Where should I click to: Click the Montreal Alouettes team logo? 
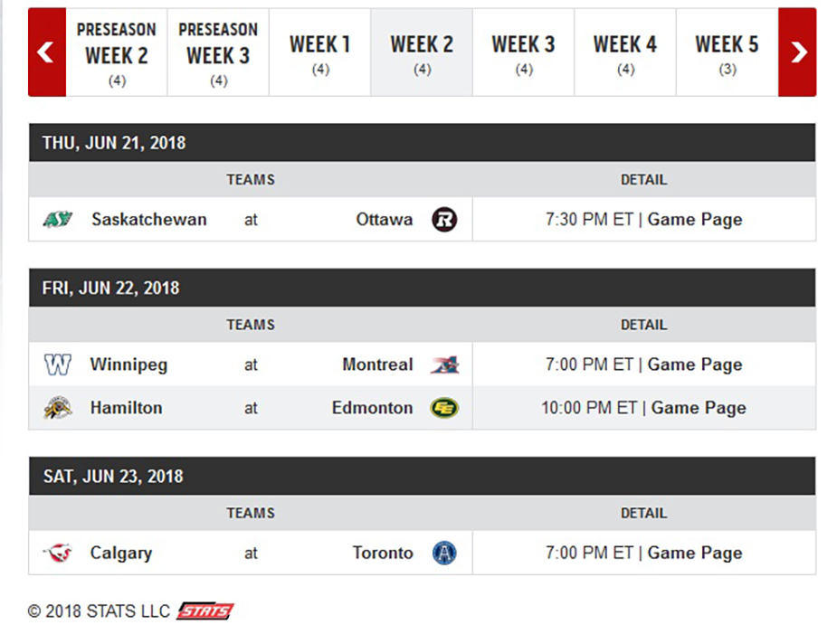pyautogui.click(x=444, y=365)
